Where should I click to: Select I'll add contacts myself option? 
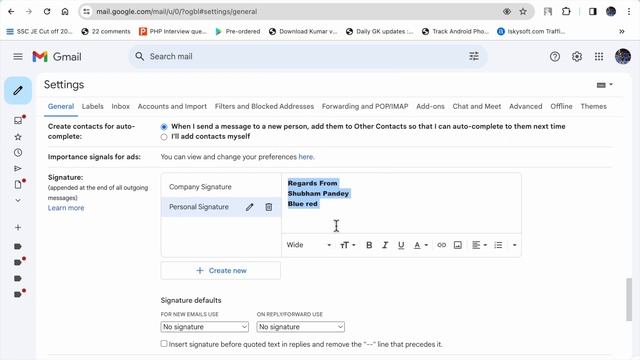[x=164, y=137]
